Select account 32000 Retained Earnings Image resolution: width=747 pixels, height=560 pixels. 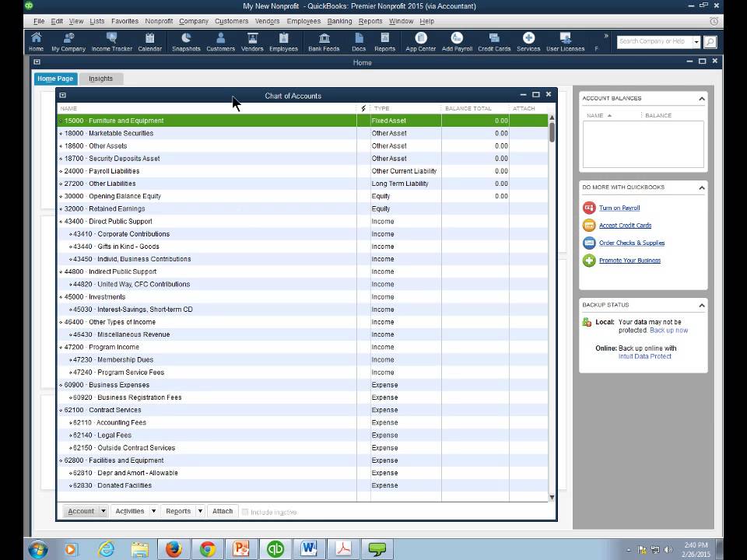click(303, 208)
